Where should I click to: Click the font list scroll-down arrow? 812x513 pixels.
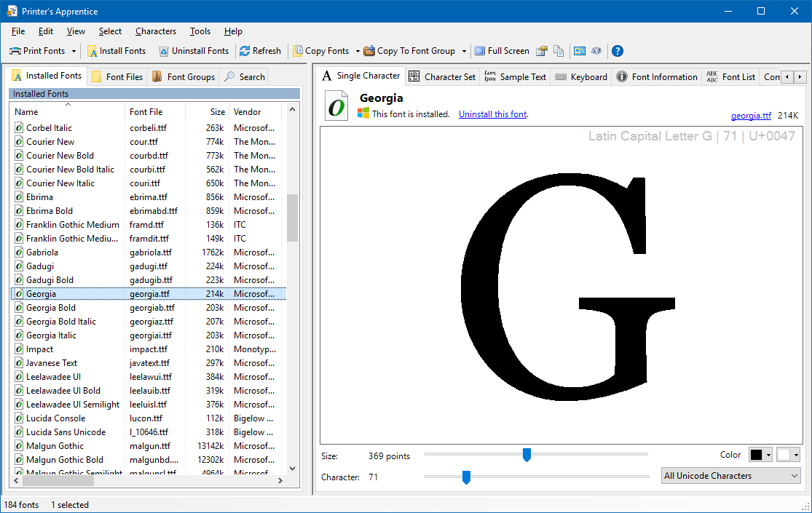(292, 469)
